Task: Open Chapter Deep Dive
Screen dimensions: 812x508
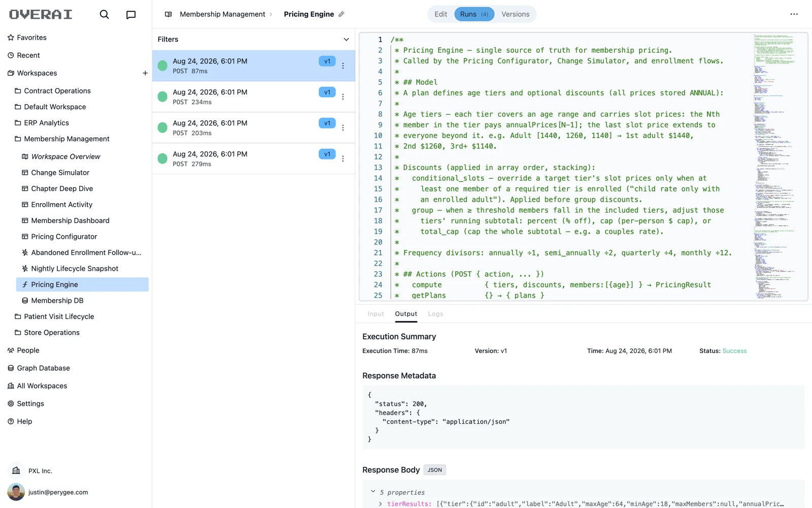Action: coord(62,188)
